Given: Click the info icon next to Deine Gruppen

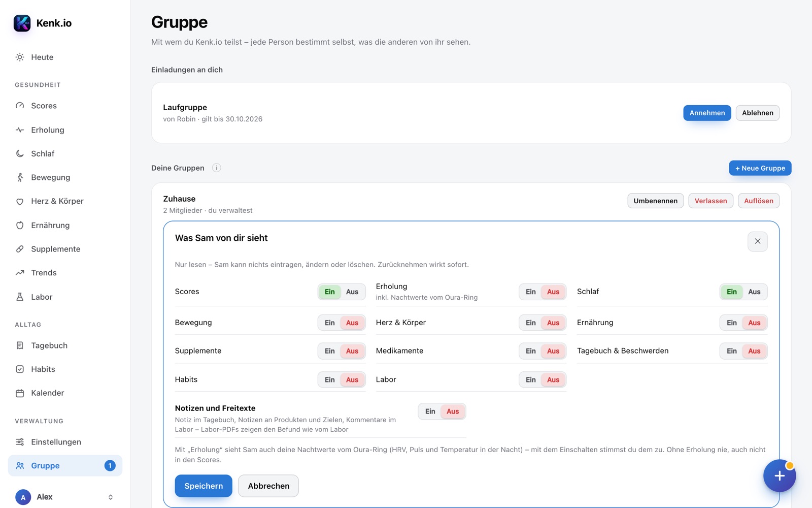Looking at the screenshot, I should tap(217, 168).
